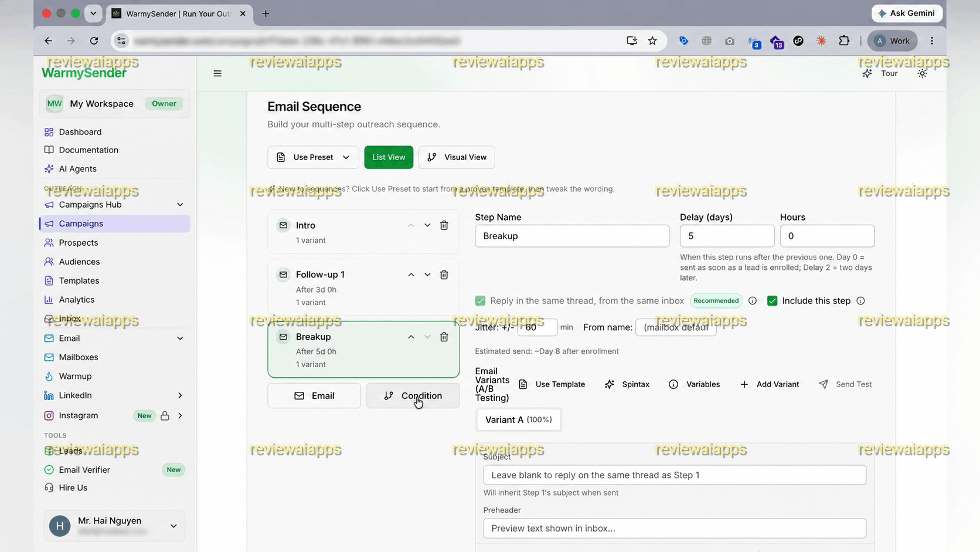Select the Variant A tab

pyautogui.click(x=519, y=419)
